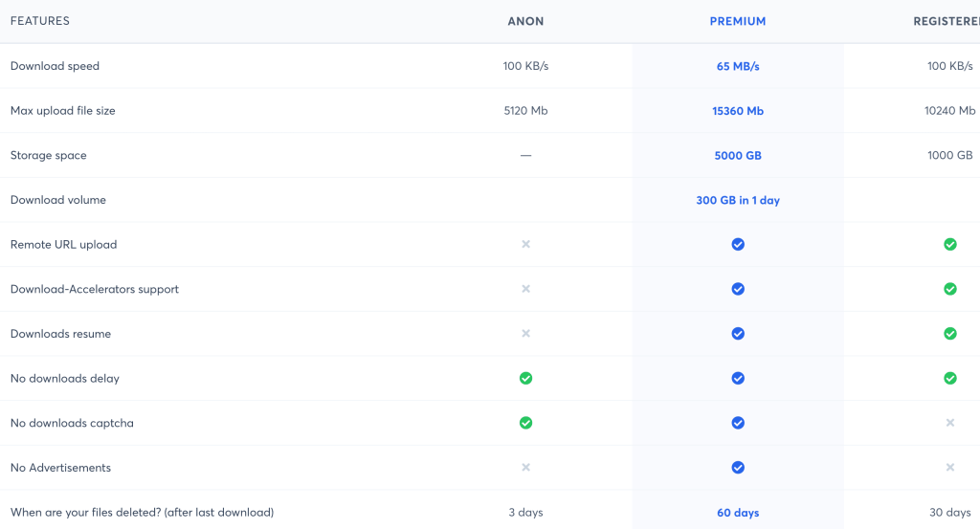Click the Anon green checkmark for No downloads delay
The width and height of the screenshot is (980, 529).
point(525,378)
